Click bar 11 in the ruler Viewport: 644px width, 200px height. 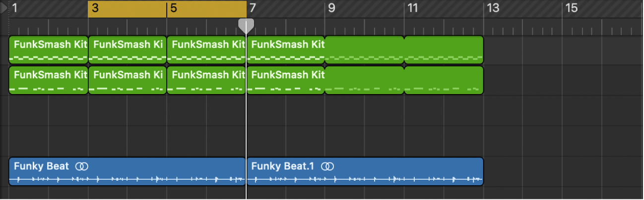point(412,8)
